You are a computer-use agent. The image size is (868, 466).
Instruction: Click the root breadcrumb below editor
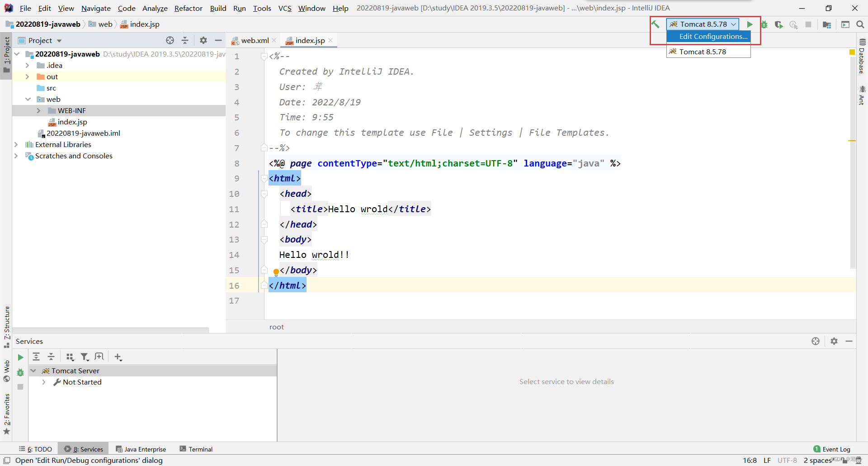pyautogui.click(x=277, y=327)
